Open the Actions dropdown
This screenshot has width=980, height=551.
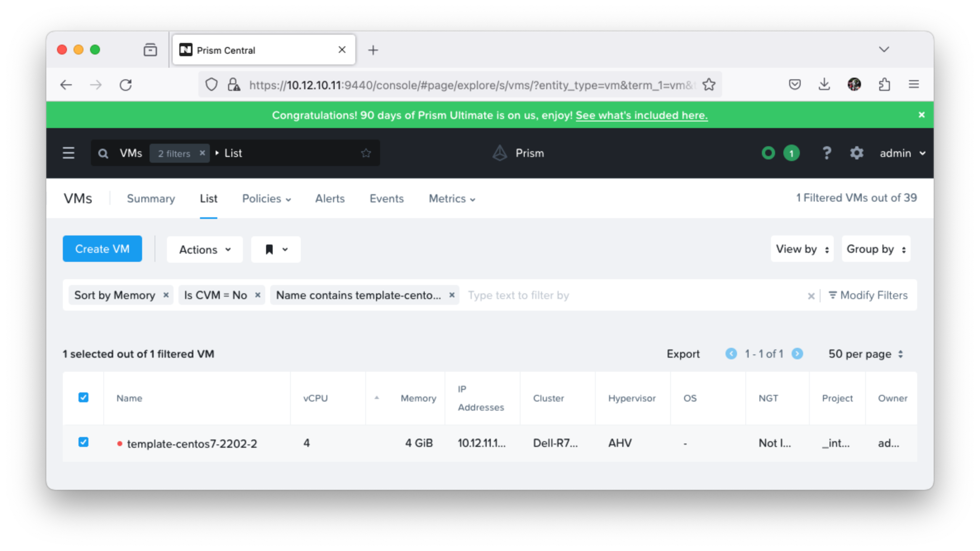pos(205,249)
